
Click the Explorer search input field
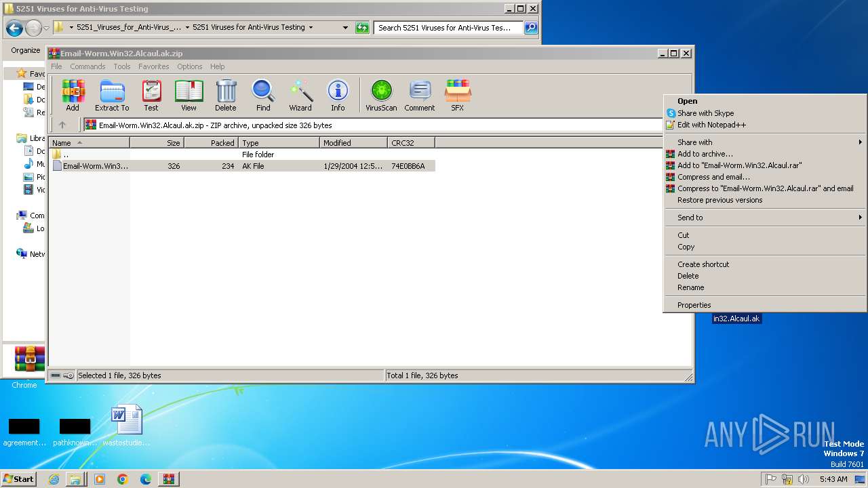click(448, 28)
